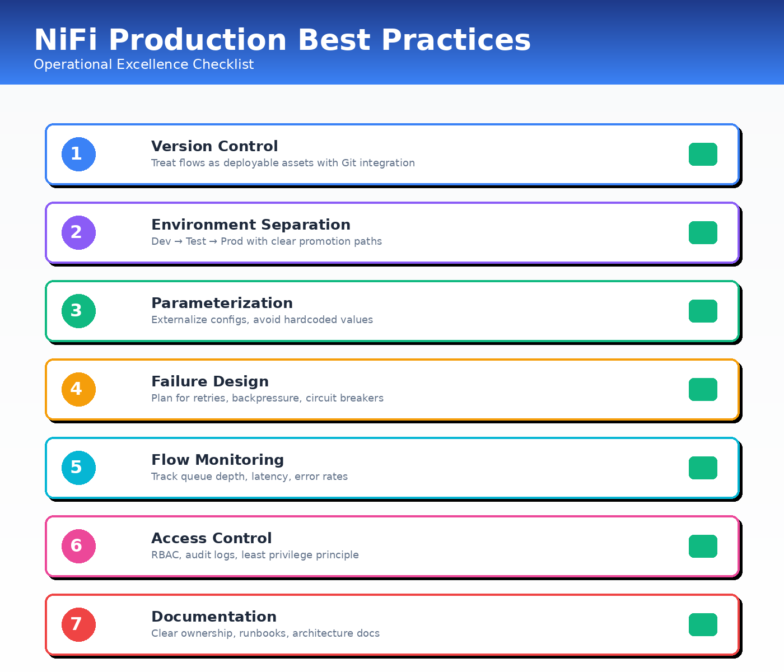
Task: Click the green circle beside Parameterization
Action: [x=78, y=311]
